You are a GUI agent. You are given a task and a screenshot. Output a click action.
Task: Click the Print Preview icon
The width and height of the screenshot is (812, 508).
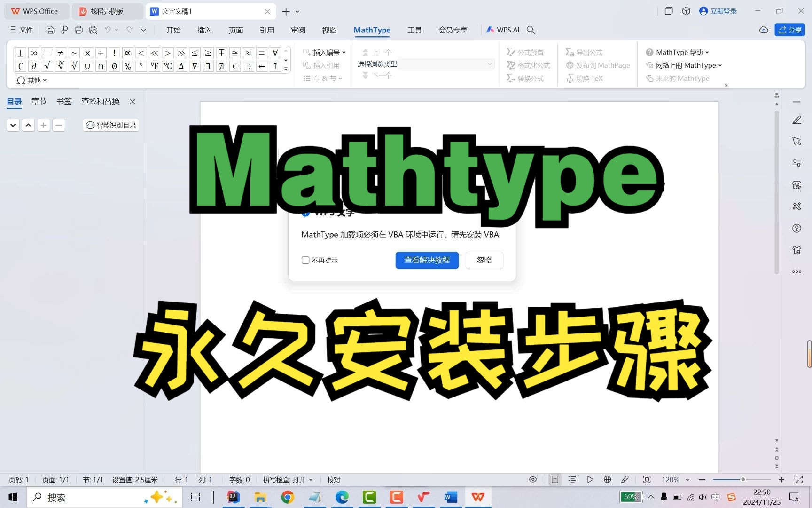93,30
